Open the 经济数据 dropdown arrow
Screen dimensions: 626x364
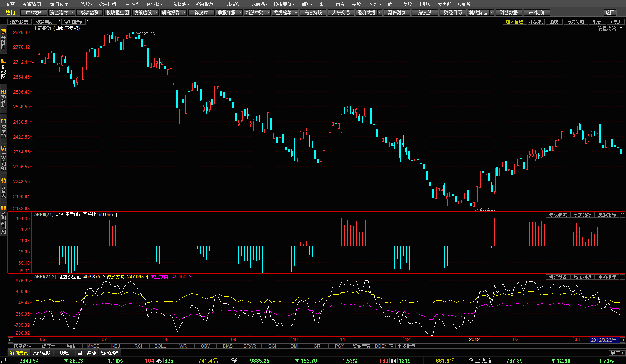(380, 13)
